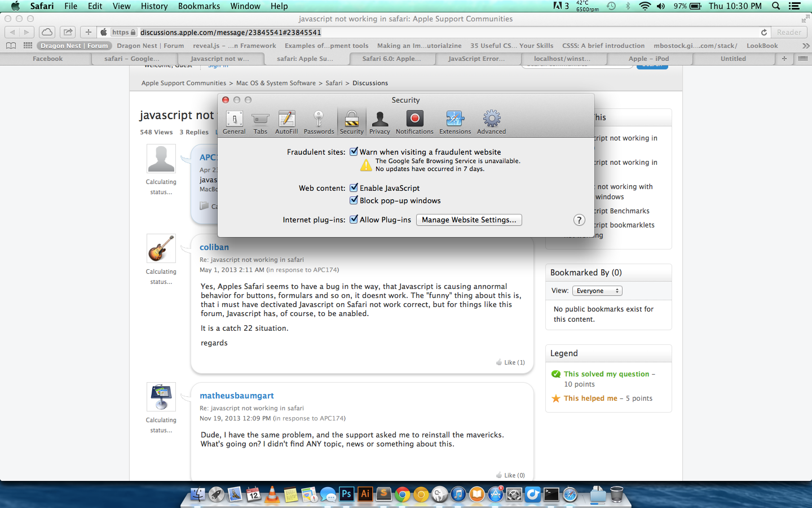This screenshot has width=812, height=508.
Task: Open the Spotlight search magnifier icon
Action: [776, 6]
